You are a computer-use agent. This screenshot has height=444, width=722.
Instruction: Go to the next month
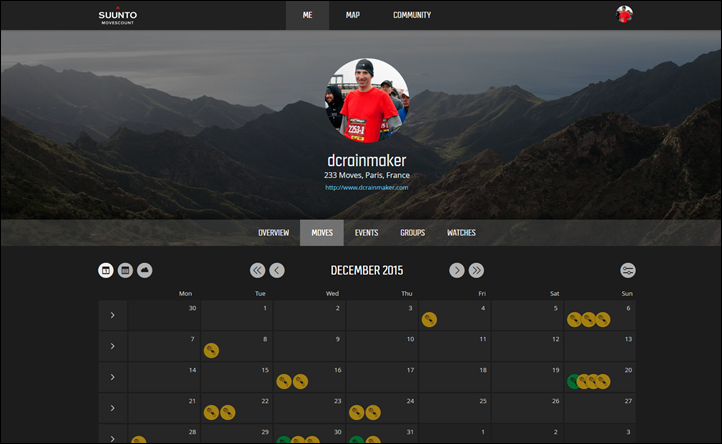[x=457, y=270]
